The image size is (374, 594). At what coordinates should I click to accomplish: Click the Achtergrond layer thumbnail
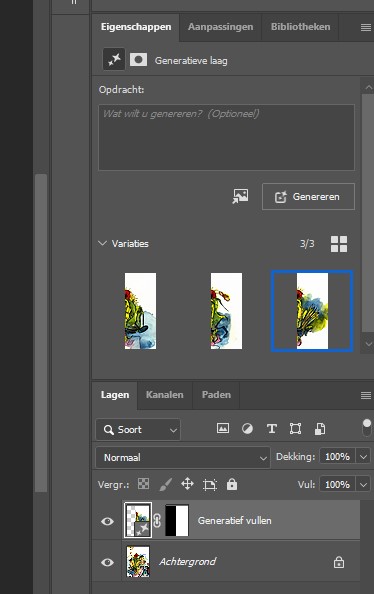coord(138,561)
